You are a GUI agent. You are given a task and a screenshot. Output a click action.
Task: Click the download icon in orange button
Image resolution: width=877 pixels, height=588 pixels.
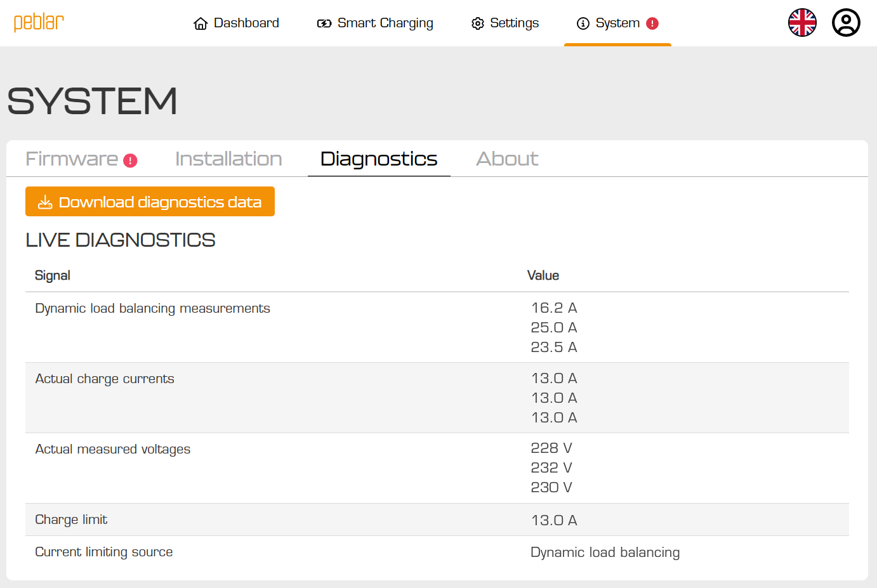[45, 202]
